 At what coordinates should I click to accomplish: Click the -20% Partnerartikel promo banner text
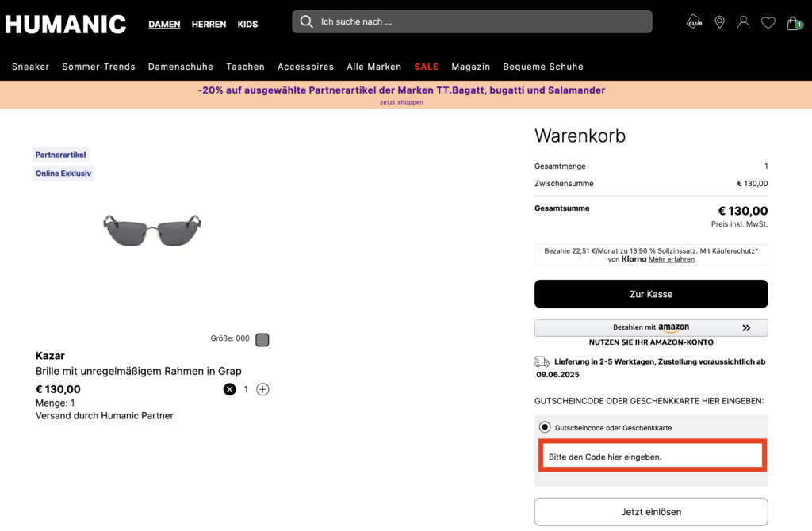pyautogui.click(x=401, y=90)
